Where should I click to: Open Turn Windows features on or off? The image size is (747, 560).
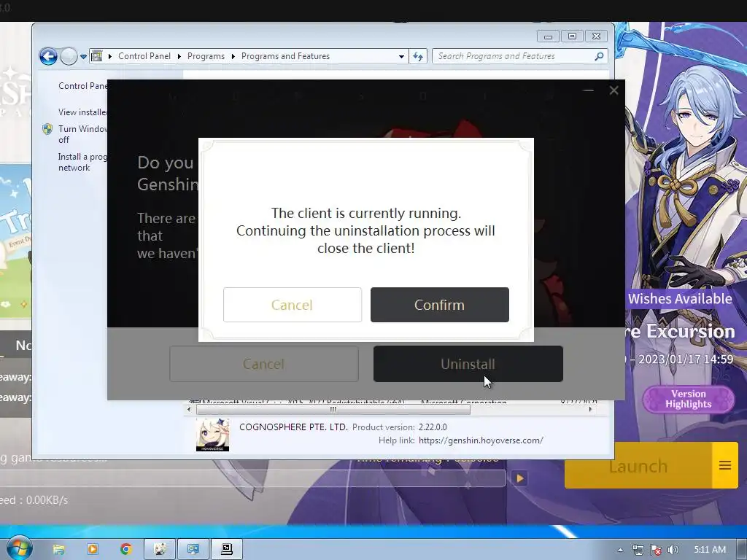coord(83,134)
